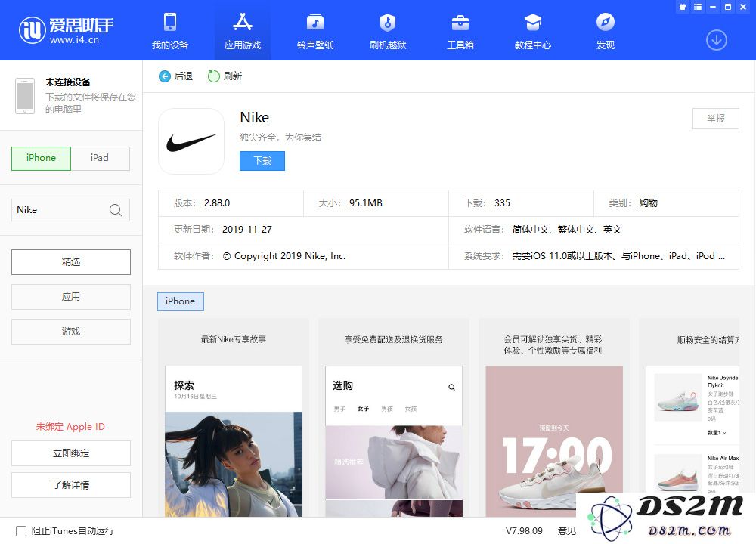Click 意见 feedback link in status bar
756x544 pixels.
(x=567, y=531)
